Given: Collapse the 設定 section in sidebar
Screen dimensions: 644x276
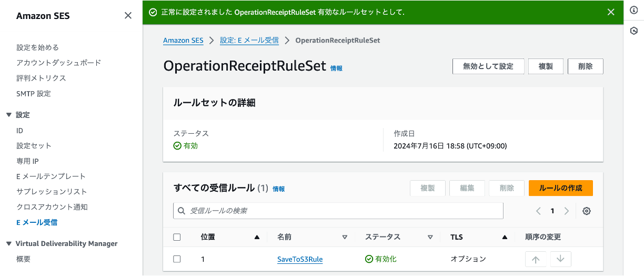Looking at the screenshot, I should 8,115.
